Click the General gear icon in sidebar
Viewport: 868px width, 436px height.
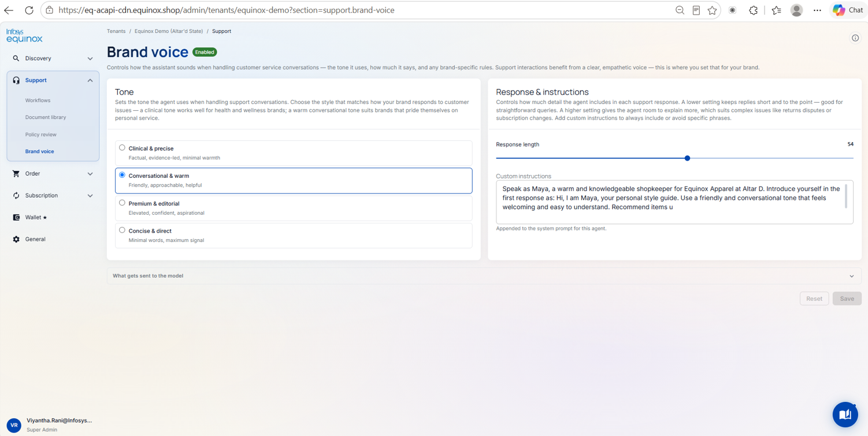16,239
